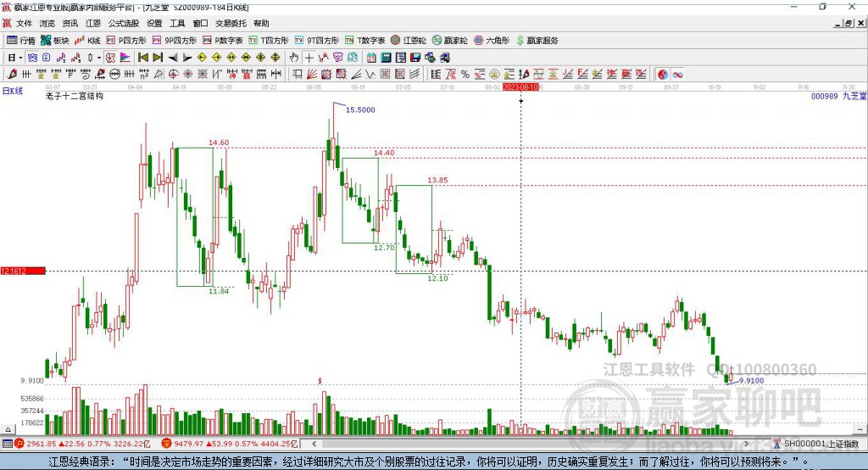
Task: Open the 六角形 hexagon tool
Action: tap(492, 41)
